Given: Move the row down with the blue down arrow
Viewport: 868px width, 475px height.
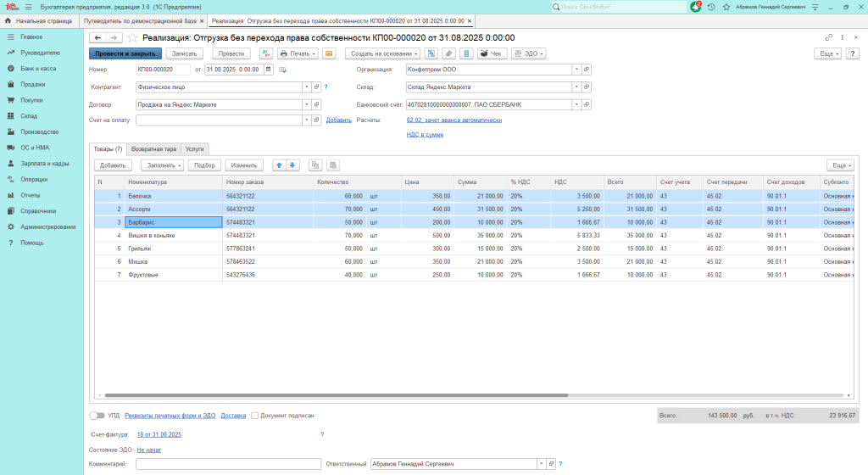Looking at the screenshot, I should tap(292, 165).
